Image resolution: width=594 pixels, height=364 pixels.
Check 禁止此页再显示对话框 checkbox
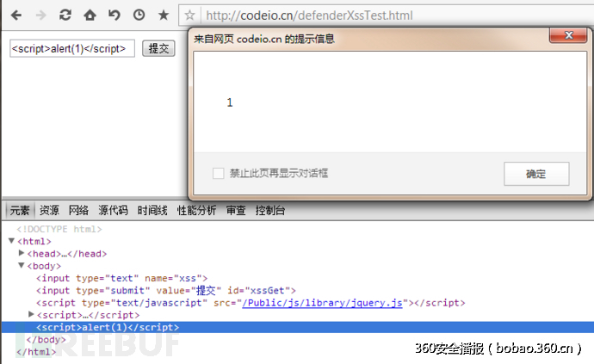(218, 174)
